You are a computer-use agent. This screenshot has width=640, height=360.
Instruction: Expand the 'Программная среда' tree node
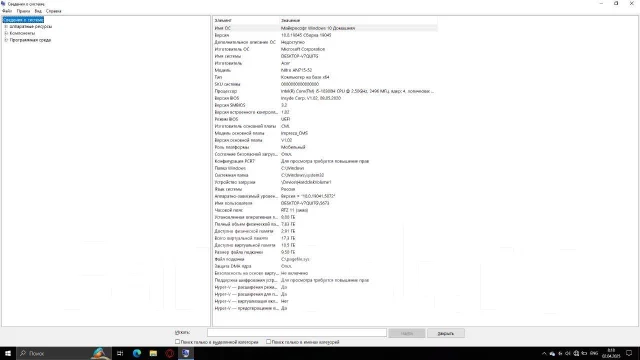6,40
